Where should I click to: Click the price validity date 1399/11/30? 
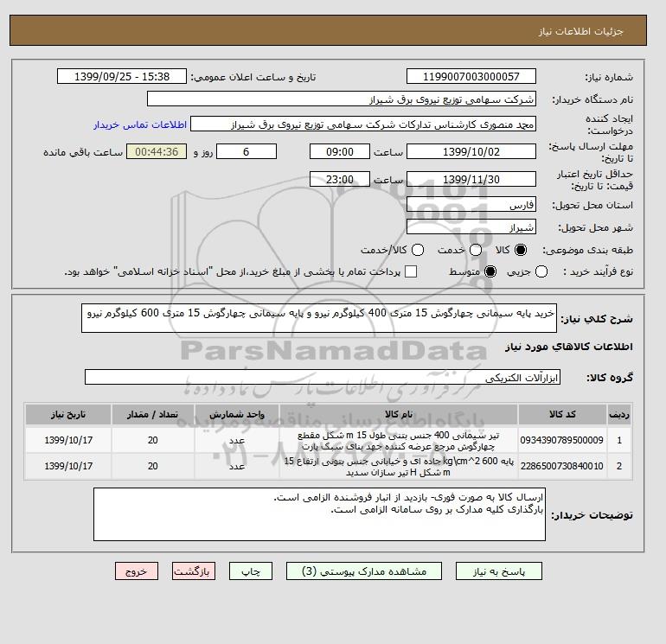coord(471,179)
